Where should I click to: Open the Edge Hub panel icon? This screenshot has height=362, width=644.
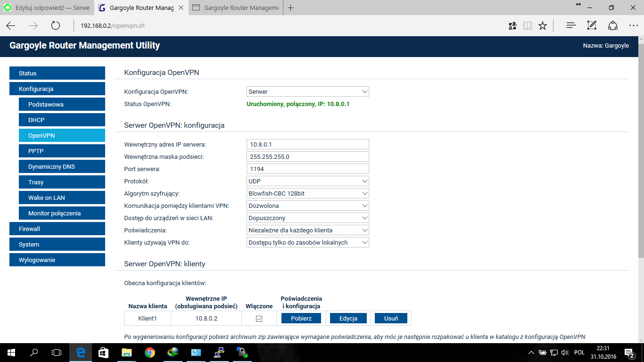571,25
